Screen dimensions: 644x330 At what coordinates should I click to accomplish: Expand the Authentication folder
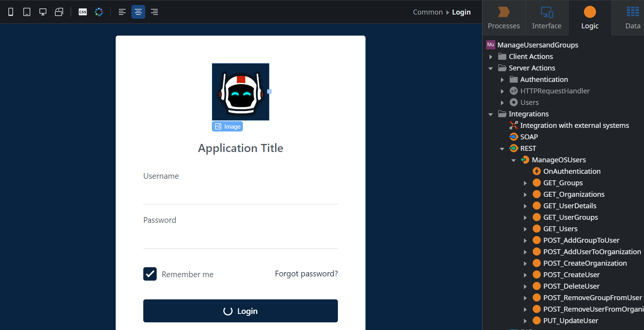pos(502,80)
